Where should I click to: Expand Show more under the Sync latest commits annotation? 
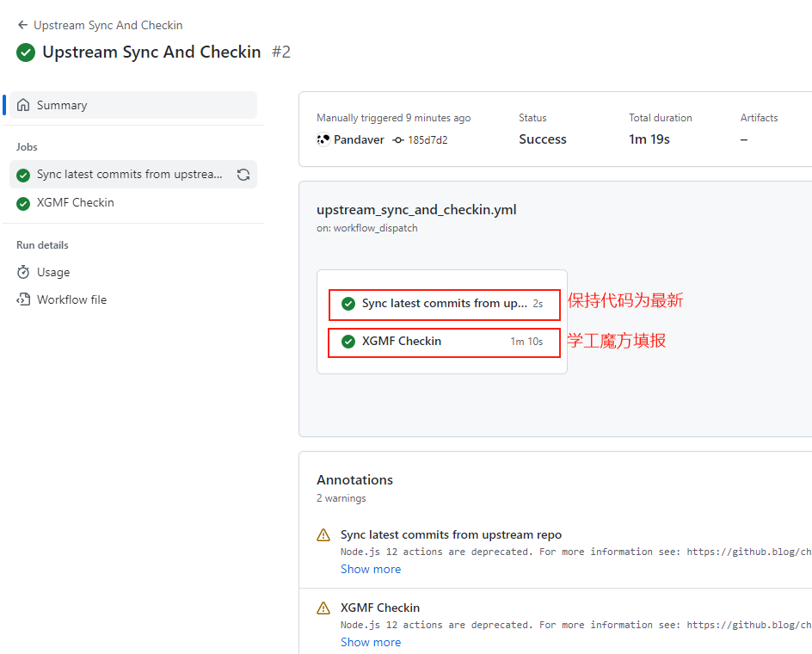(x=371, y=569)
